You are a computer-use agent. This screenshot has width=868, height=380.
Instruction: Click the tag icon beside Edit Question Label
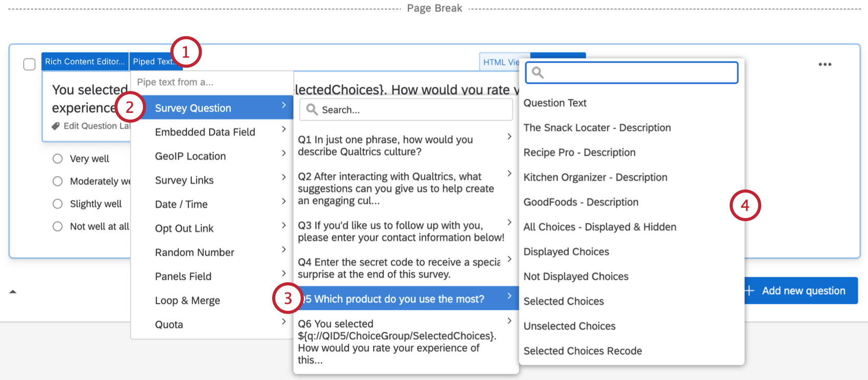[56, 126]
